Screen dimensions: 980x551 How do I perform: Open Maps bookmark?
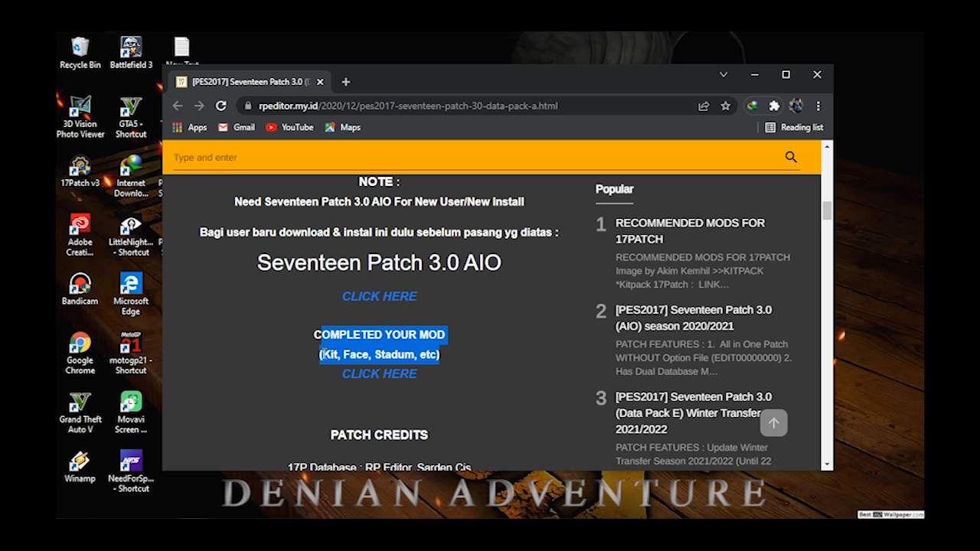pos(342,127)
